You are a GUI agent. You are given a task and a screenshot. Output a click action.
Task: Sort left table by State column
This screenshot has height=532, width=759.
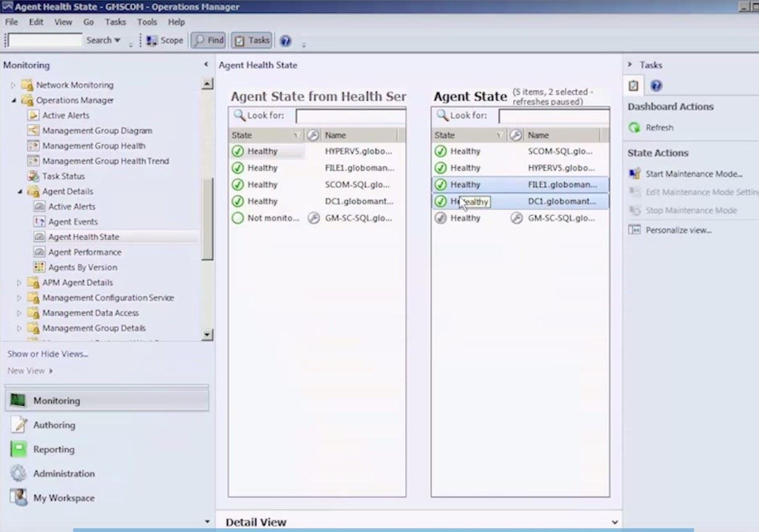(266, 135)
